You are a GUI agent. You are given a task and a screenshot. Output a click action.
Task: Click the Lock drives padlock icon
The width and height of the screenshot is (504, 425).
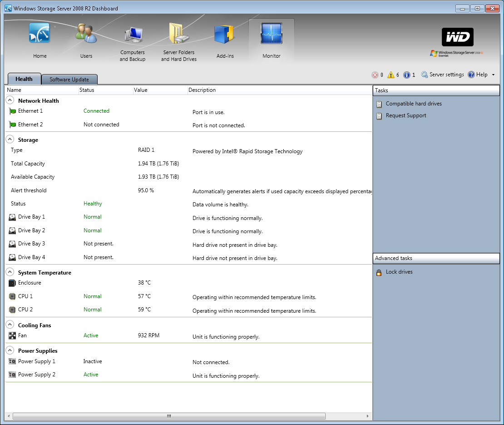pyautogui.click(x=379, y=273)
